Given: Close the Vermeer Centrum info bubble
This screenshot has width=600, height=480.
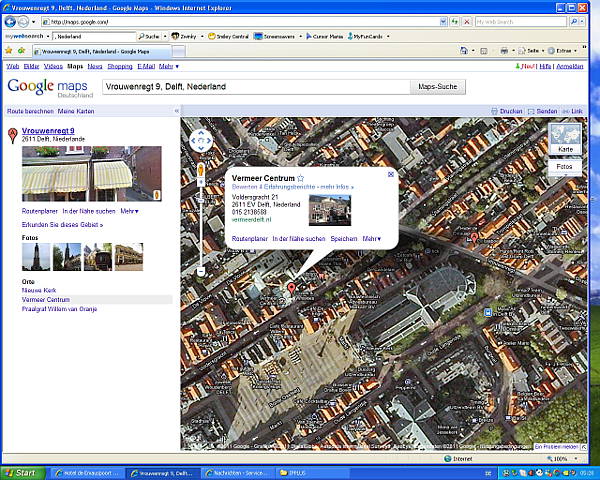Looking at the screenshot, I should point(391,175).
